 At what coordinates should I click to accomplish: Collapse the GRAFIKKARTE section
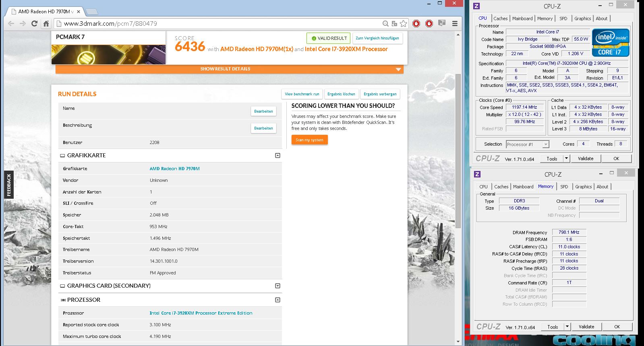coord(277,155)
